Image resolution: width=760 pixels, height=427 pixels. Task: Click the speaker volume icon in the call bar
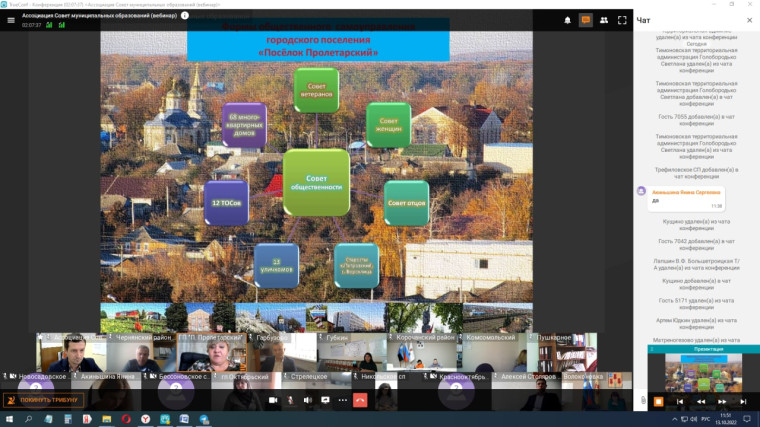[x=308, y=400]
